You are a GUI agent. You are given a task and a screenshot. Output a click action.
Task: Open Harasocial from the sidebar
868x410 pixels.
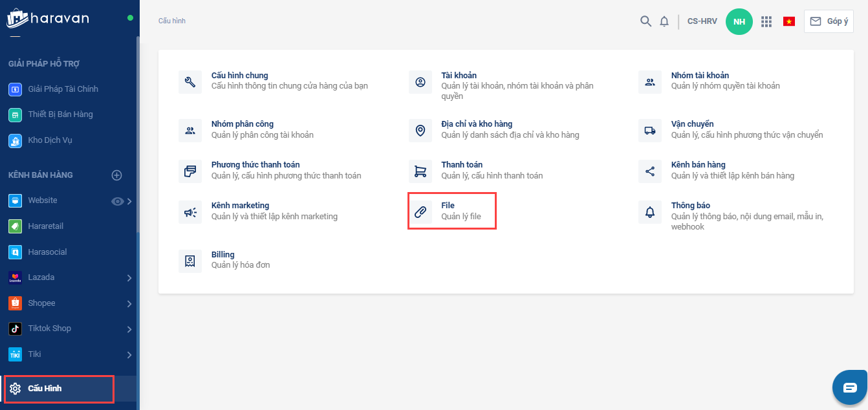pos(47,252)
